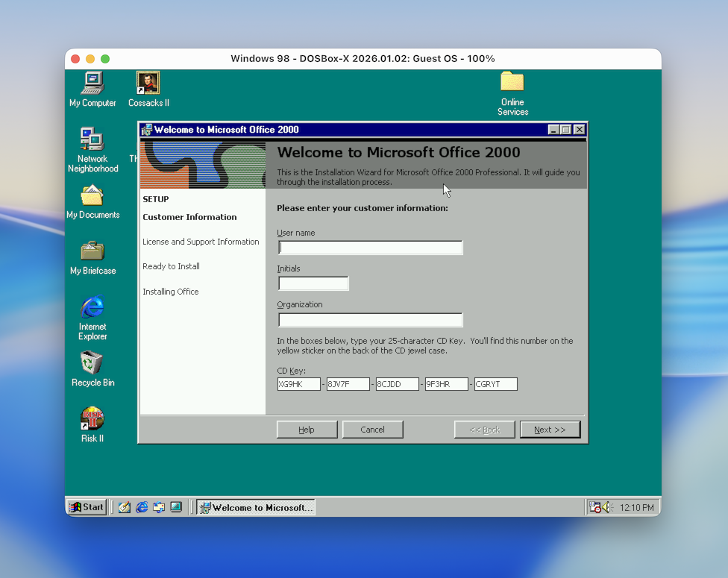Click the fifth CD Key box CGRYT
The height and width of the screenshot is (578, 728).
(x=495, y=384)
